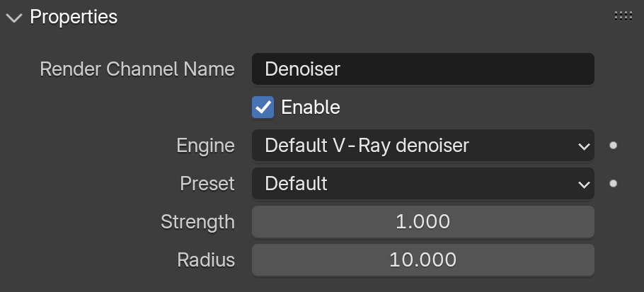Click the chevron arrow in the Preset dropdown

coord(584,185)
